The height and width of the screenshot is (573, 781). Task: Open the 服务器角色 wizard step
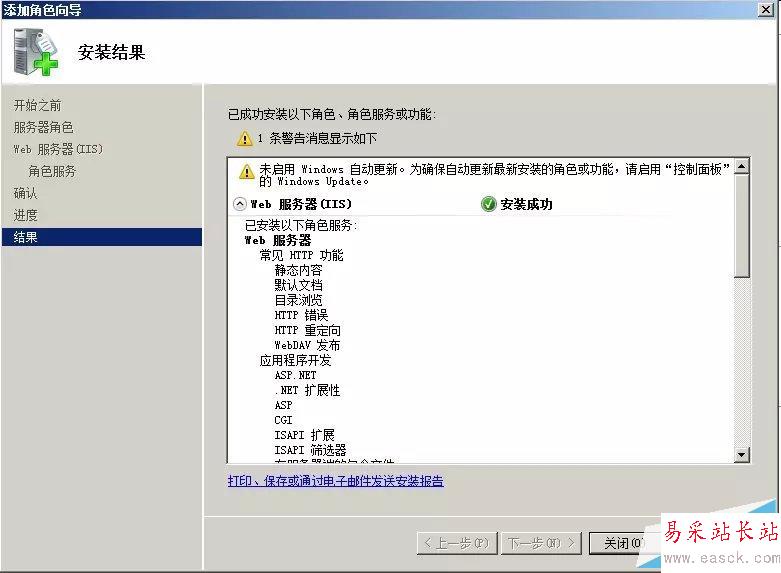pyautogui.click(x=43, y=128)
